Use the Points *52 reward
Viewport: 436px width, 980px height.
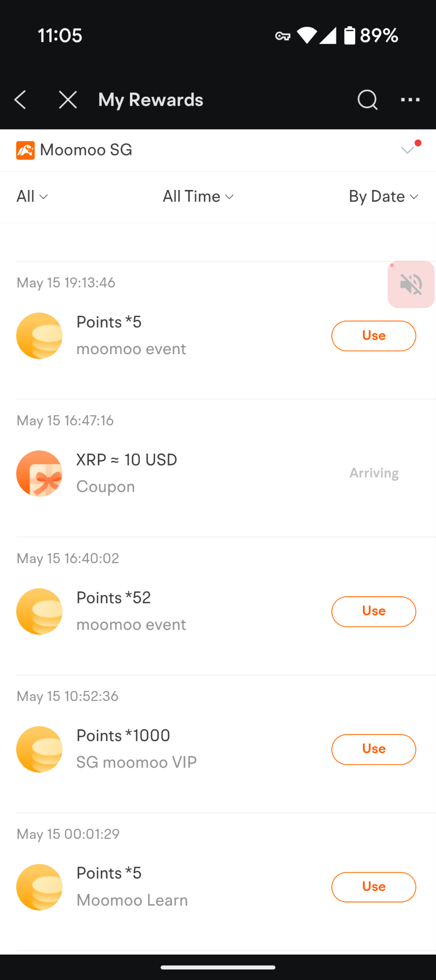coord(374,612)
